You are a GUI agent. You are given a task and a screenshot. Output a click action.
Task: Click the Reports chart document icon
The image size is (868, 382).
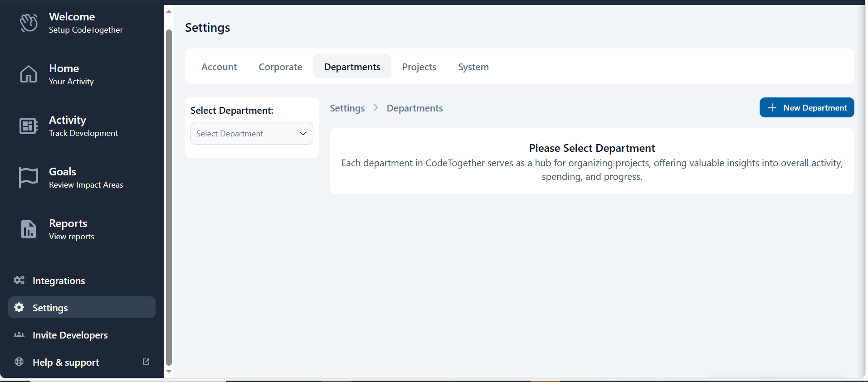coord(29,229)
